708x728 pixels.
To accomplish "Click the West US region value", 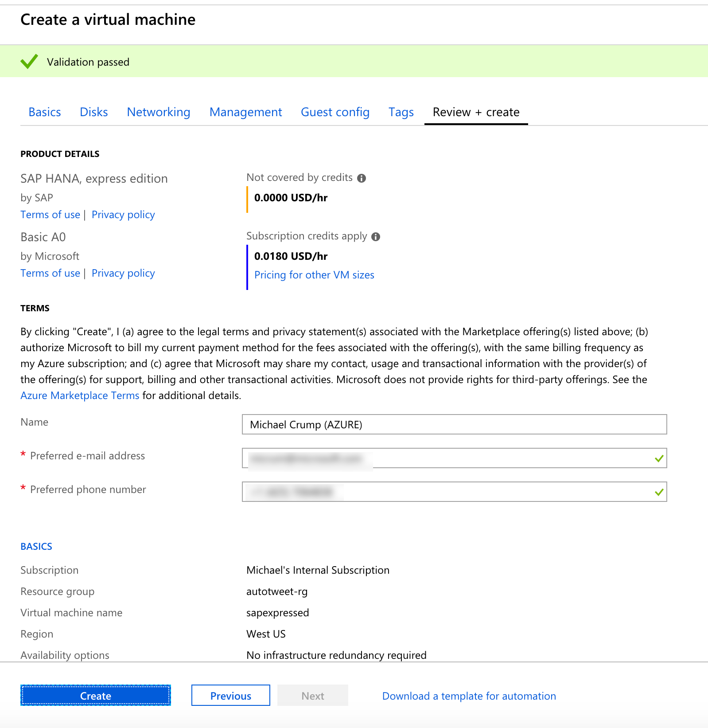I will click(x=266, y=634).
